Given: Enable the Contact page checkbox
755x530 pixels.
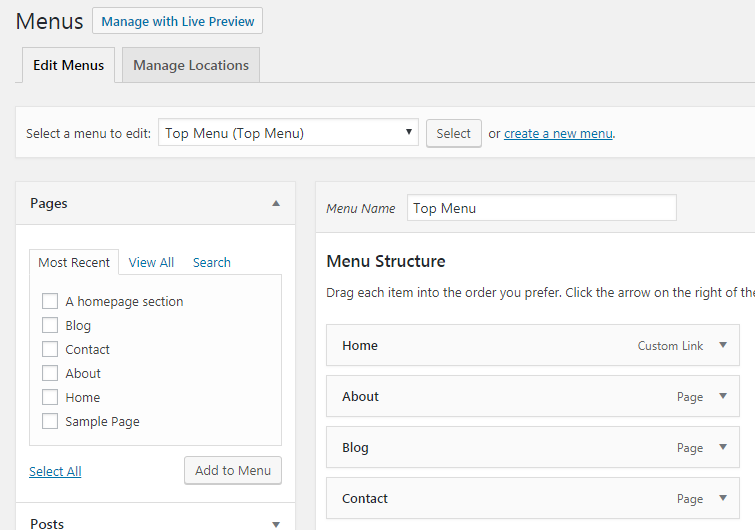Looking at the screenshot, I should click(x=50, y=349).
